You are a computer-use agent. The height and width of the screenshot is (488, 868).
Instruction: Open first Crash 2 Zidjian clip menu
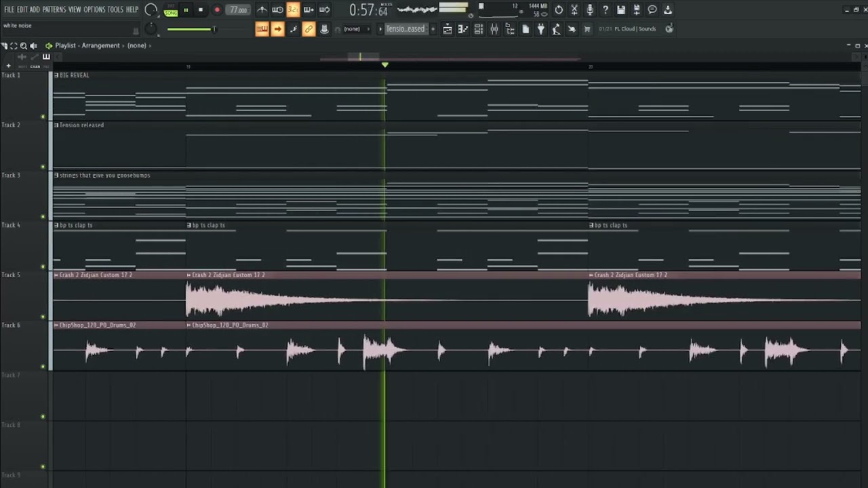tap(56, 275)
